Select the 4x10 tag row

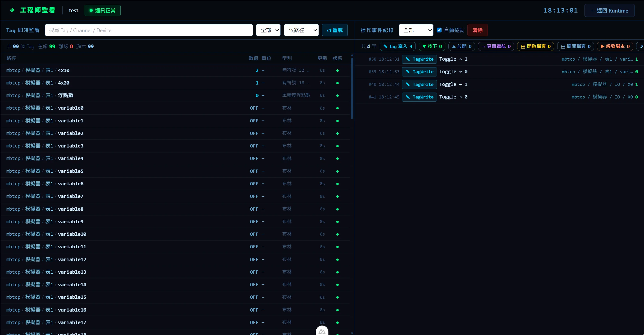click(175, 70)
